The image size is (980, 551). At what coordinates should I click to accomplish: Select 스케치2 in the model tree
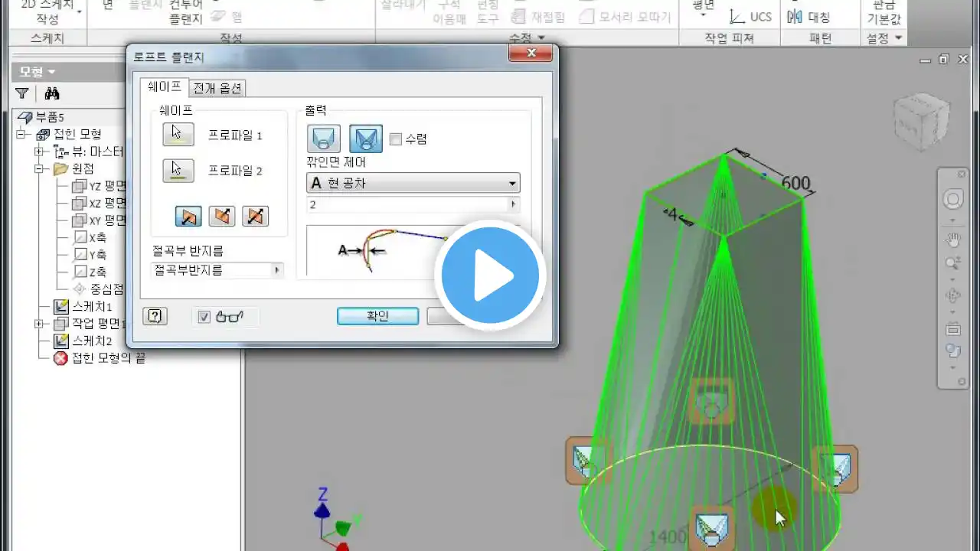click(x=83, y=341)
